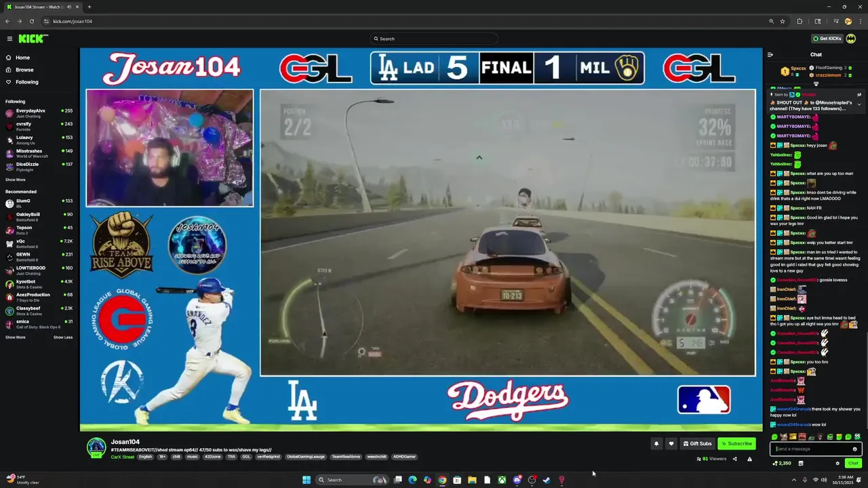Focus the Kick search box

click(x=434, y=39)
